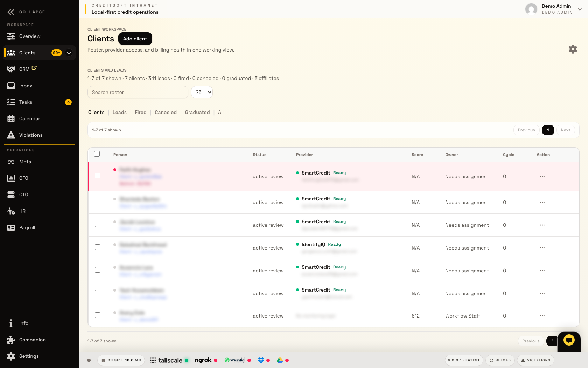Open the clients settings gear icon
The image size is (588, 368).
(573, 49)
